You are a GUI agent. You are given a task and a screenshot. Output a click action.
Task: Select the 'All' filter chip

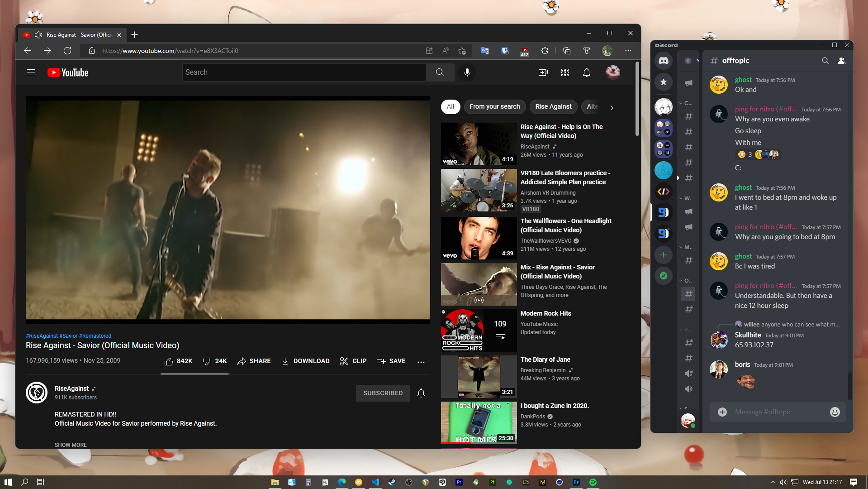(451, 106)
